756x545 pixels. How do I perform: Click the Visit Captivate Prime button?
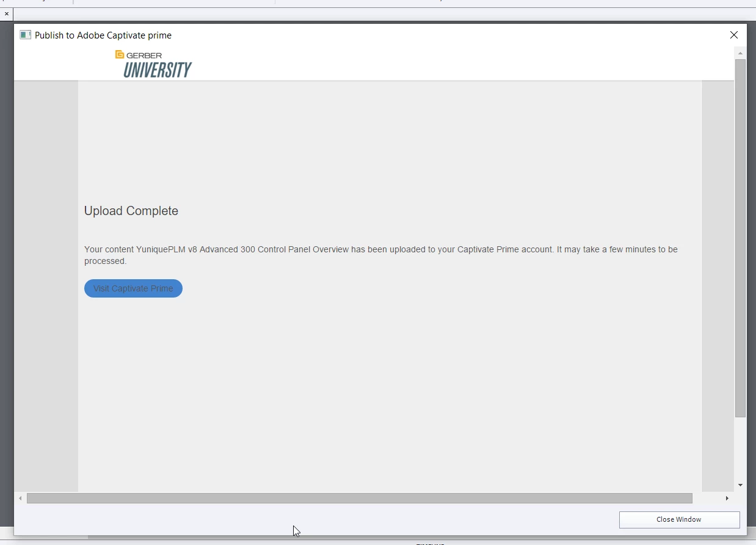pos(133,288)
